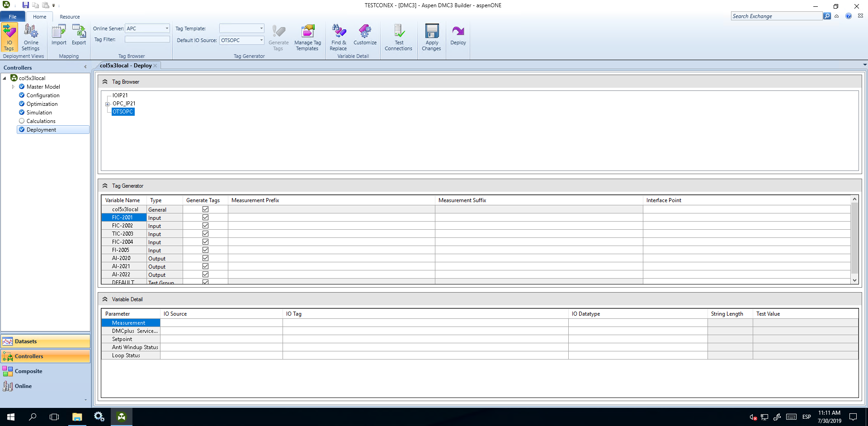
Task: Select the Measurement parameter row
Action: (x=131, y=323)
